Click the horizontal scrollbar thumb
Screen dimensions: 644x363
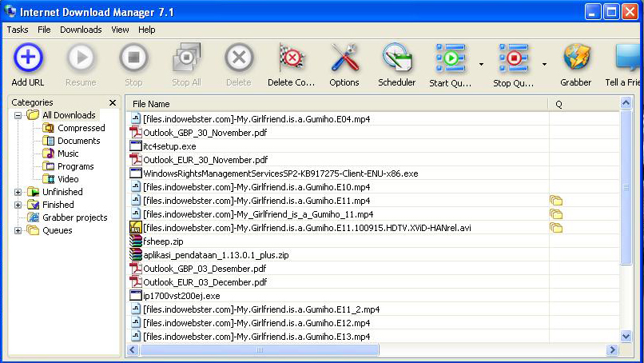point(259,350)
